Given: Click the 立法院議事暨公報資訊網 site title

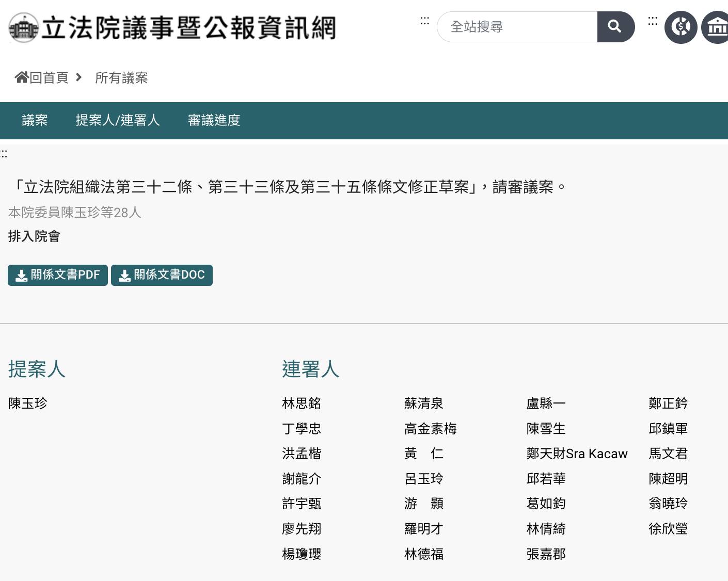Looking at the screenshot, I should (x=188, y=28).
